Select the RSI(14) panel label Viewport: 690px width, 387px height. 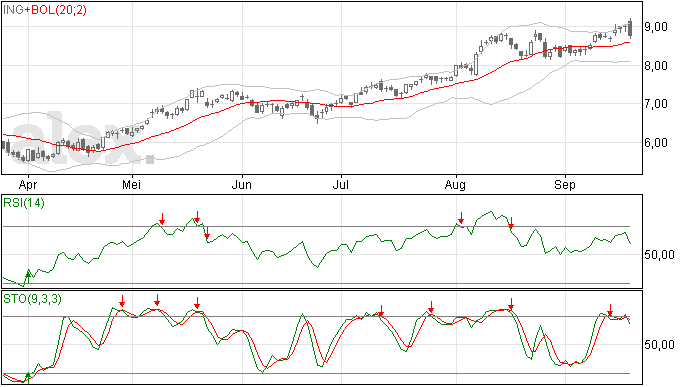pos(24,203)
